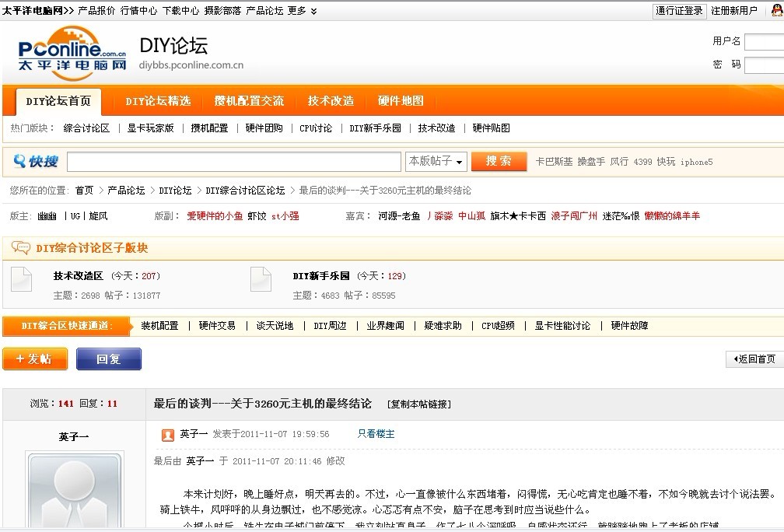Click the orange author icon beside 英子一
Screen dimensions: 784x532
(x=167, y=435)
